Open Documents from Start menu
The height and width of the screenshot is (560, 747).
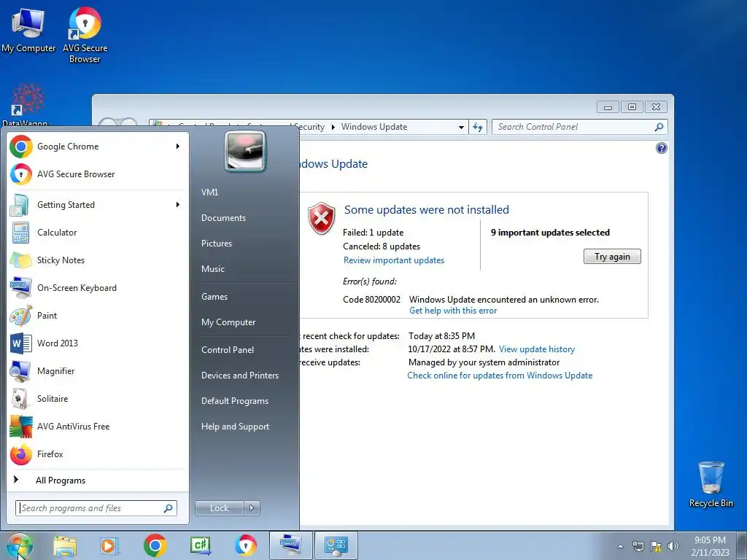(x=223, y=217)
